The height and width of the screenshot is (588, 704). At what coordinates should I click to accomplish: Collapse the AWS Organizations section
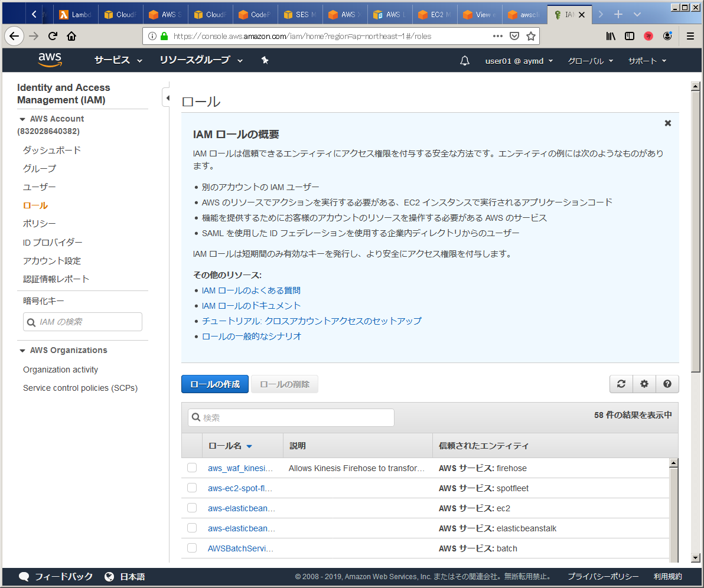point(22,351)
